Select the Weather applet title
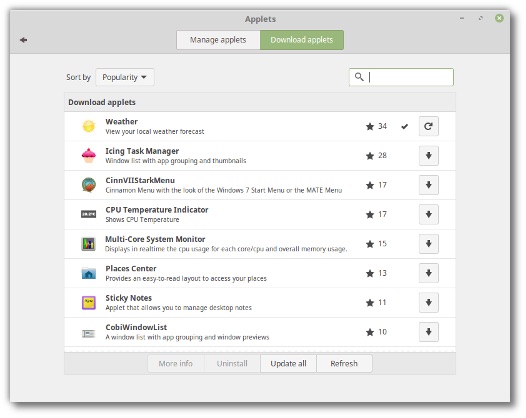Screen dimensions: 526x418 (x=121, y=121)
